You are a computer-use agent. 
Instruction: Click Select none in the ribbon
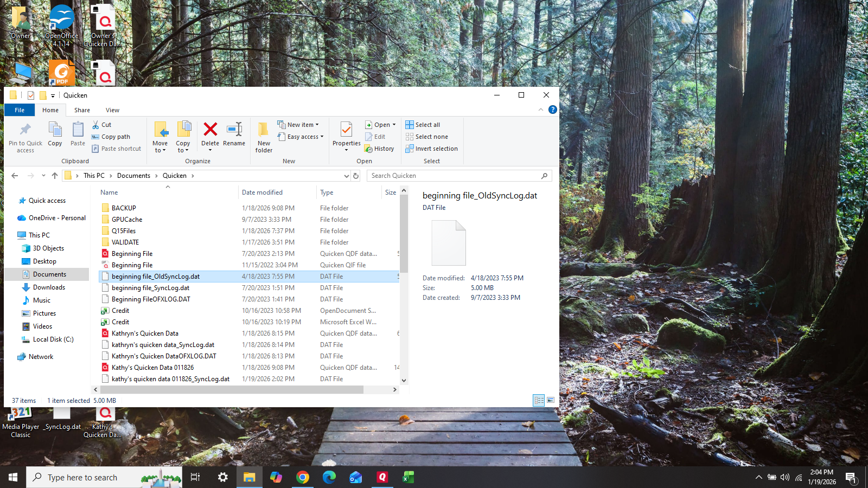(x=427, y=137)
